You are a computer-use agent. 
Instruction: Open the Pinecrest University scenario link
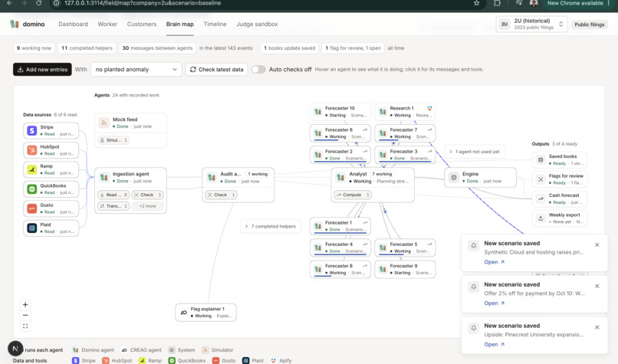click(494, 344)
